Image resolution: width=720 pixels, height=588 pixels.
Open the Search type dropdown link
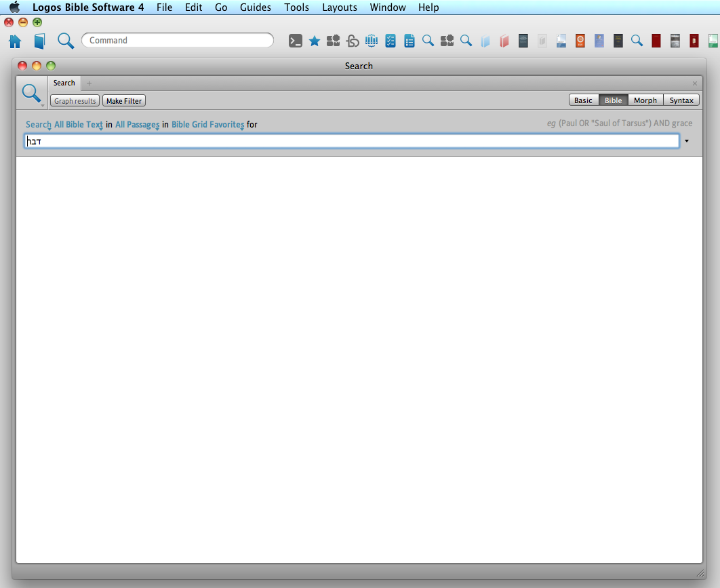(x=39, y=125)
